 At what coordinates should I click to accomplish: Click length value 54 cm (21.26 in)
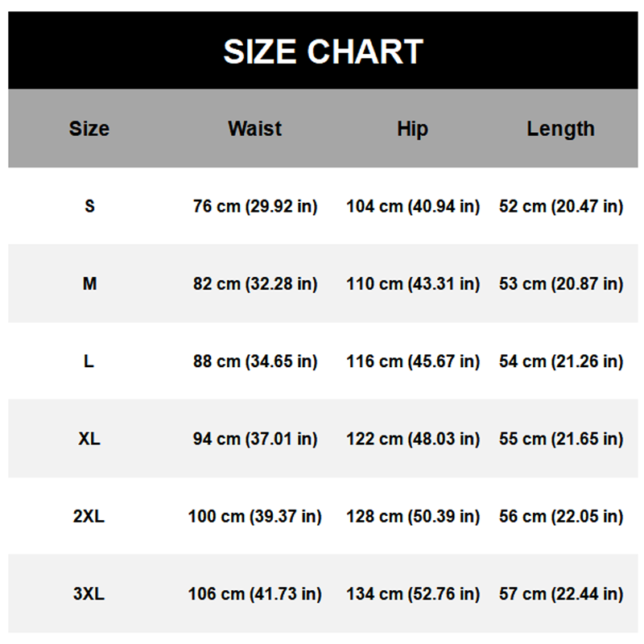tap(561, 361)
